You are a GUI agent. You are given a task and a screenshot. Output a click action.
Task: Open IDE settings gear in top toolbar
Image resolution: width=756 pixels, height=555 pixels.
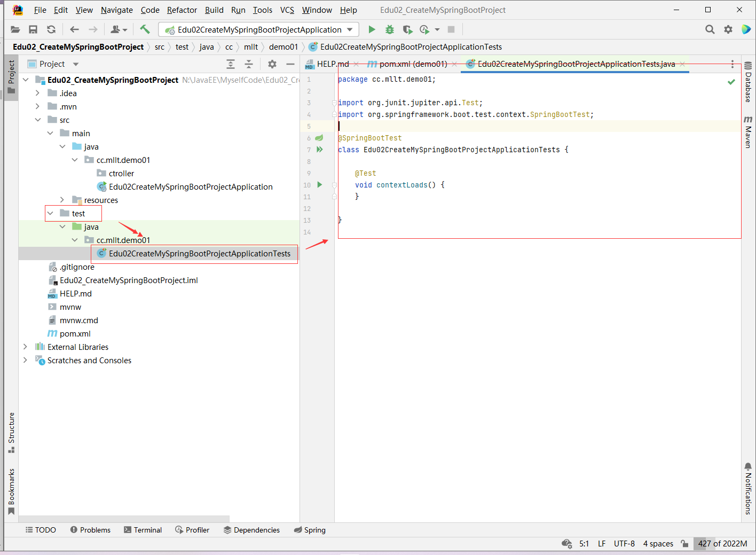728,29
